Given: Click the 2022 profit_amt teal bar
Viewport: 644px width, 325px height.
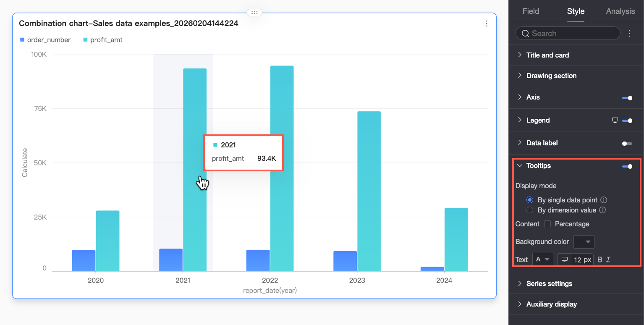Looking at the screenshot, I should tap(282, 168).
